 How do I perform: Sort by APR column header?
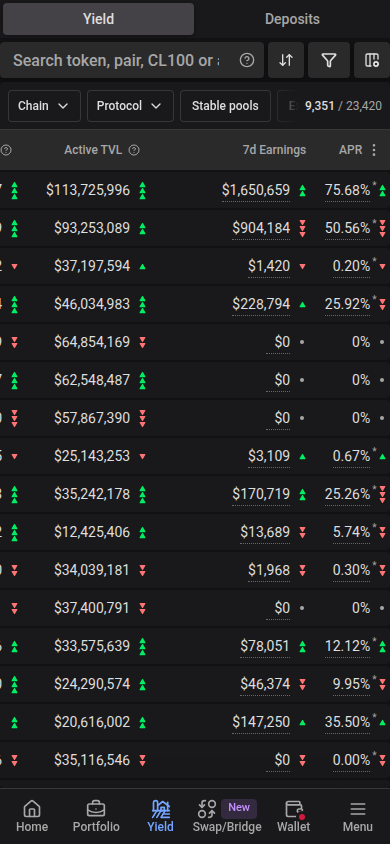[x=351, y=150]
